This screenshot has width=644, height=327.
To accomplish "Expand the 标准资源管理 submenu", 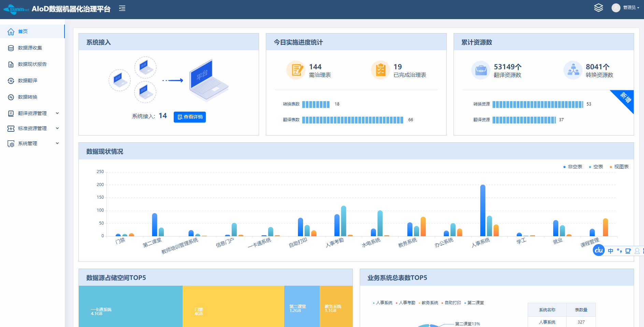I will (x=57, y=128).
